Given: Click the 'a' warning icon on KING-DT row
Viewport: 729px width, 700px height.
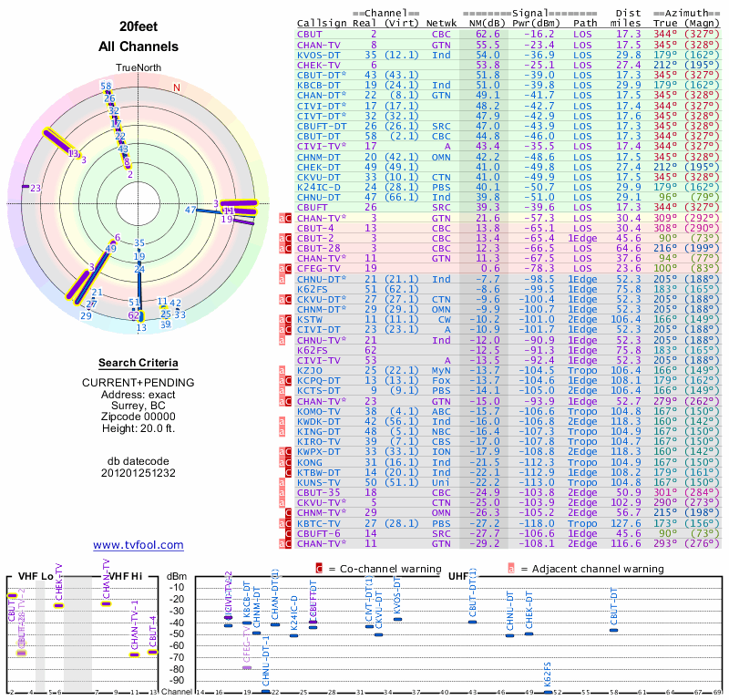Looking at the screenshot, I should [x=282, y=432].
